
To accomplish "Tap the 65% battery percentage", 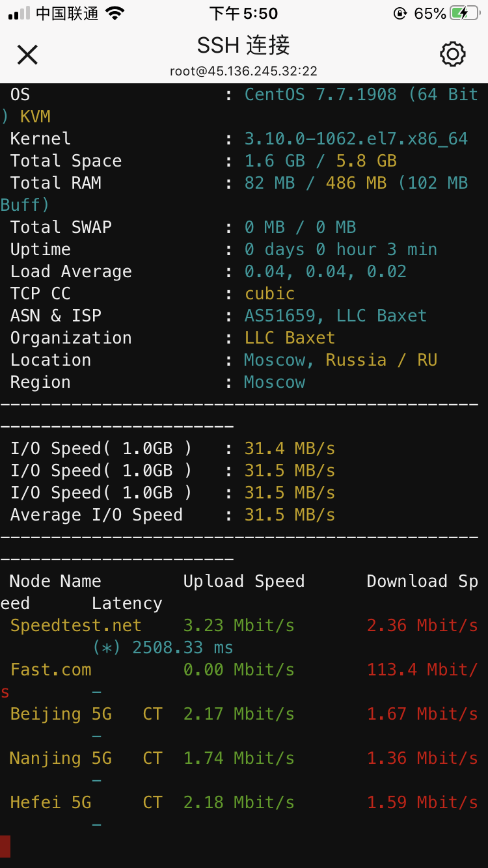I will 430,14.
